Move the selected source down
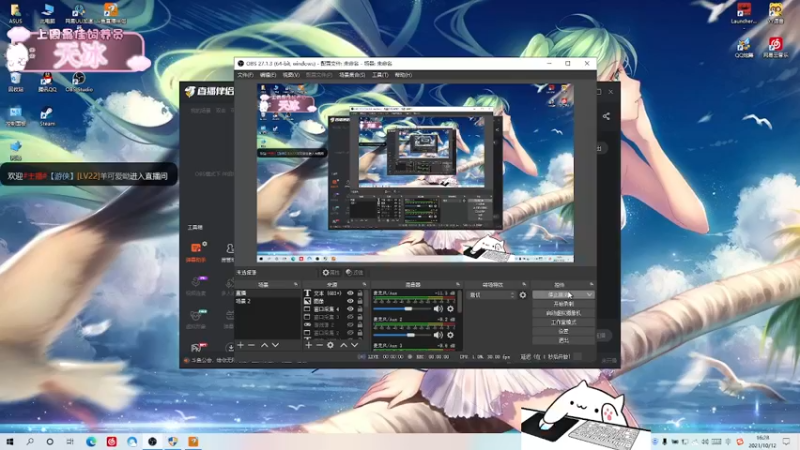The height and width of the screenshot is (450, 800). coord(355,345)
